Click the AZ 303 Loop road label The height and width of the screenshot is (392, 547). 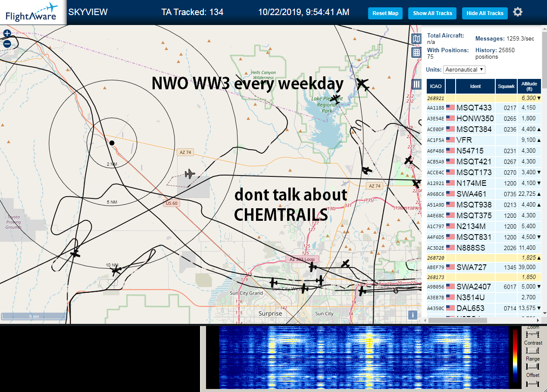click(x=302, y=260)
